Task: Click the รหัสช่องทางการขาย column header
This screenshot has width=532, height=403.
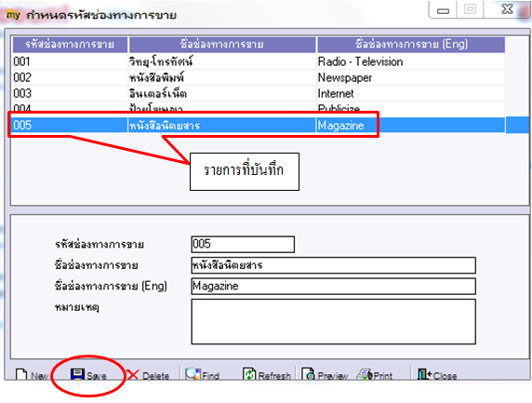Action: coord(70,45)
